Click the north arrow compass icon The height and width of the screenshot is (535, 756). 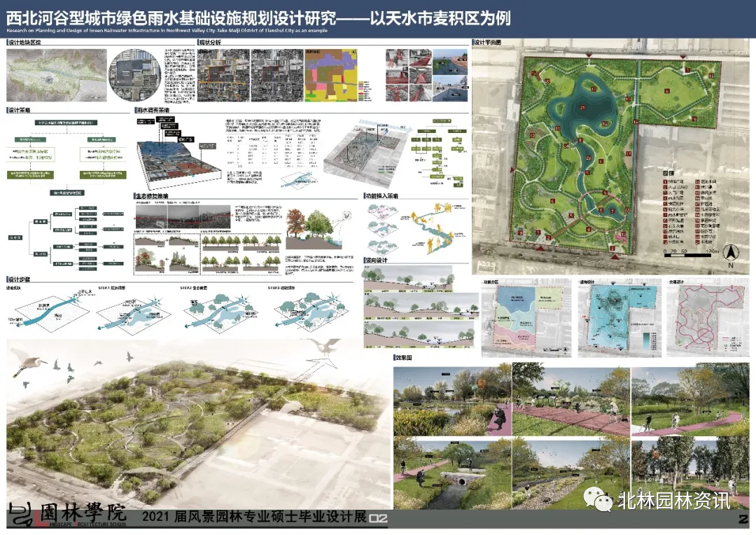click(x=731, y=253)
